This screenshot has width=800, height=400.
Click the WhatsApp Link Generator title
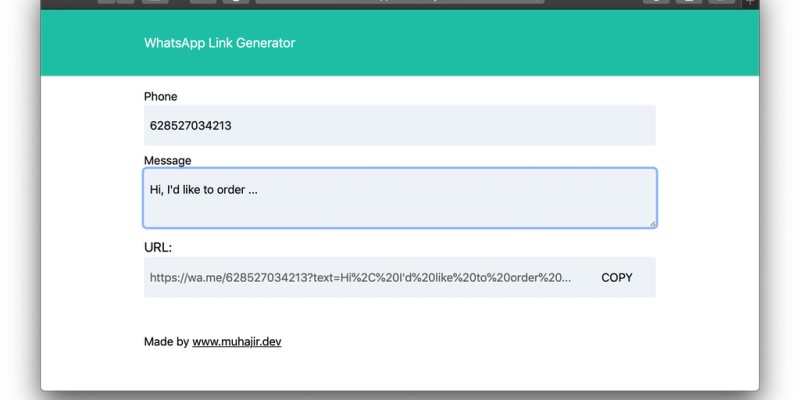pos(219,43)
